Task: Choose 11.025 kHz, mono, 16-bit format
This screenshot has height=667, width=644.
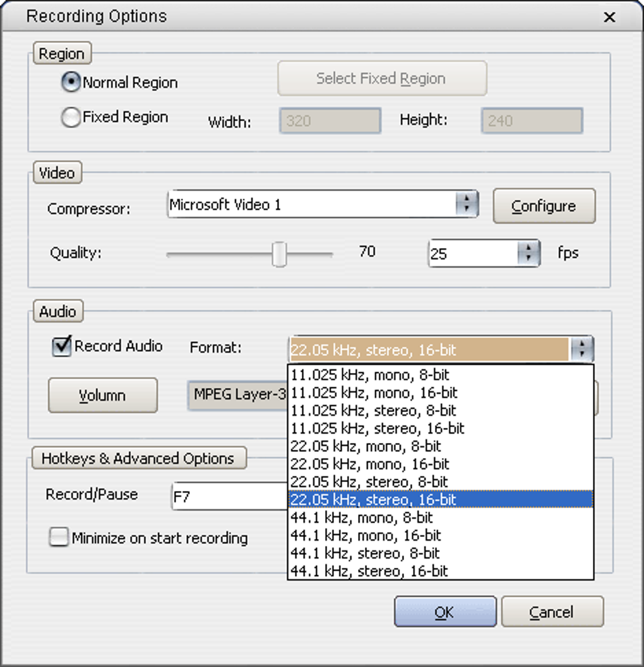Action: (441, 393)
